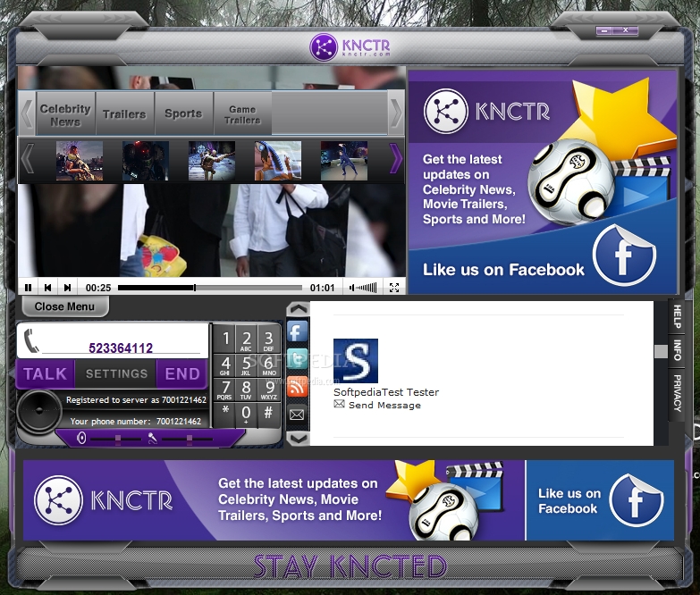Open the INFO side tab
The width and height of the screenshot is (700, 595).
pyautogui.click(x=677, y=350)
